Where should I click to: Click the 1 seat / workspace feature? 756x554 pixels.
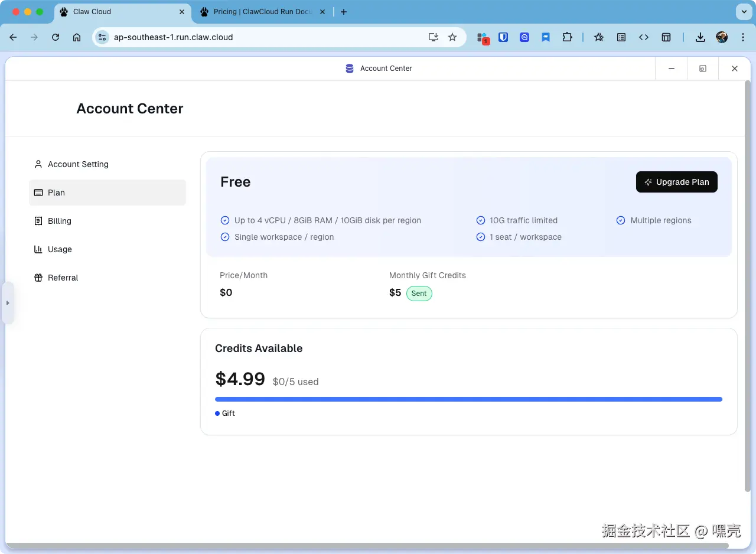[526, 237]
